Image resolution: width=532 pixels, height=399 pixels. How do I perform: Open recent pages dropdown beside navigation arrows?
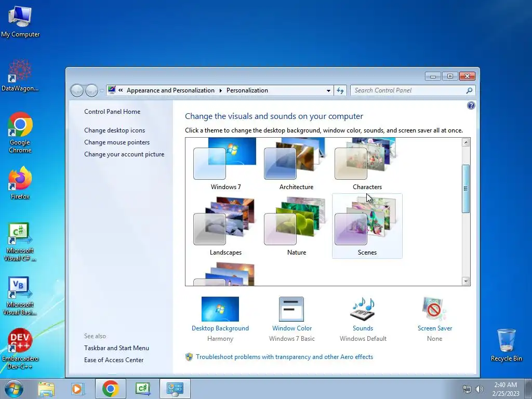[x=101, y=91]
